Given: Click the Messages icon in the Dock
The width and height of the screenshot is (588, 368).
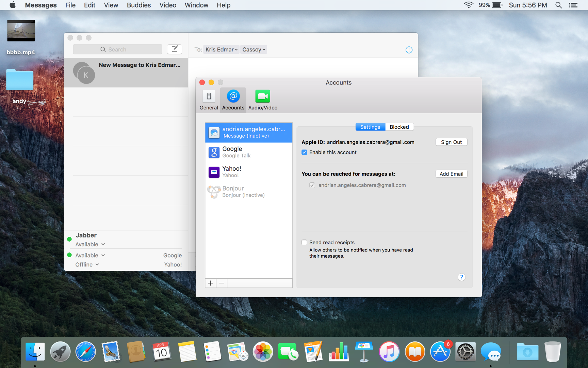Looking at the screenshot, I should [x=491, y=352].
